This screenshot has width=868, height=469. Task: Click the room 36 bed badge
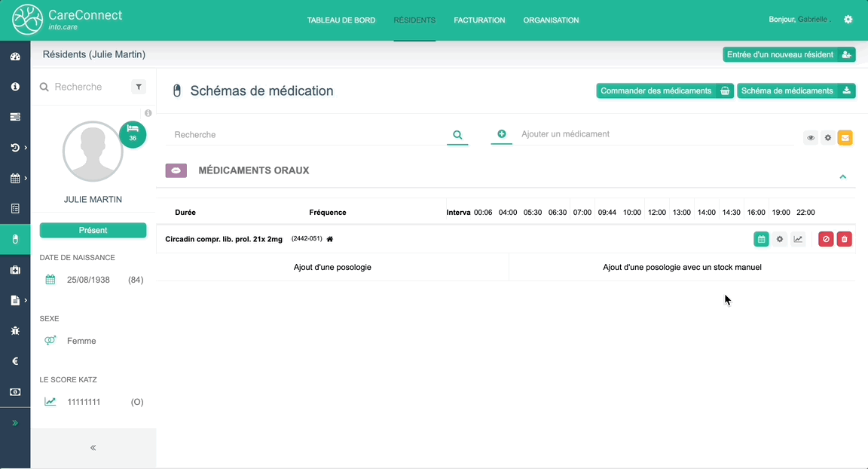pyautogui.click(x=133, y=134)
